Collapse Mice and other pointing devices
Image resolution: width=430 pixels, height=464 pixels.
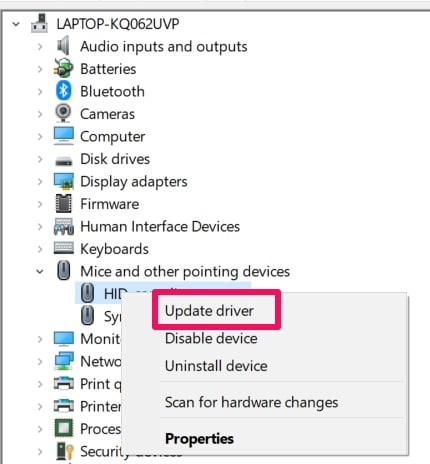tap(40, 272)
